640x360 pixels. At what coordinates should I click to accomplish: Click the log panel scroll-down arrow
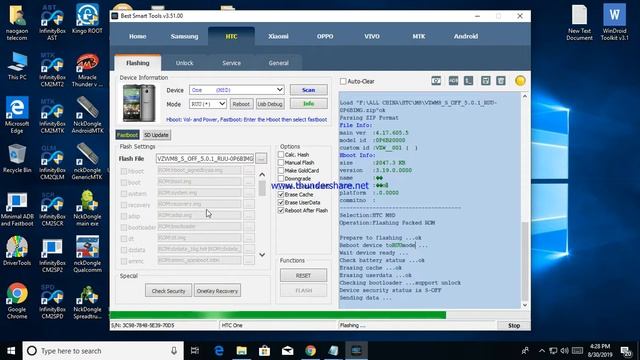pos(525,305)
